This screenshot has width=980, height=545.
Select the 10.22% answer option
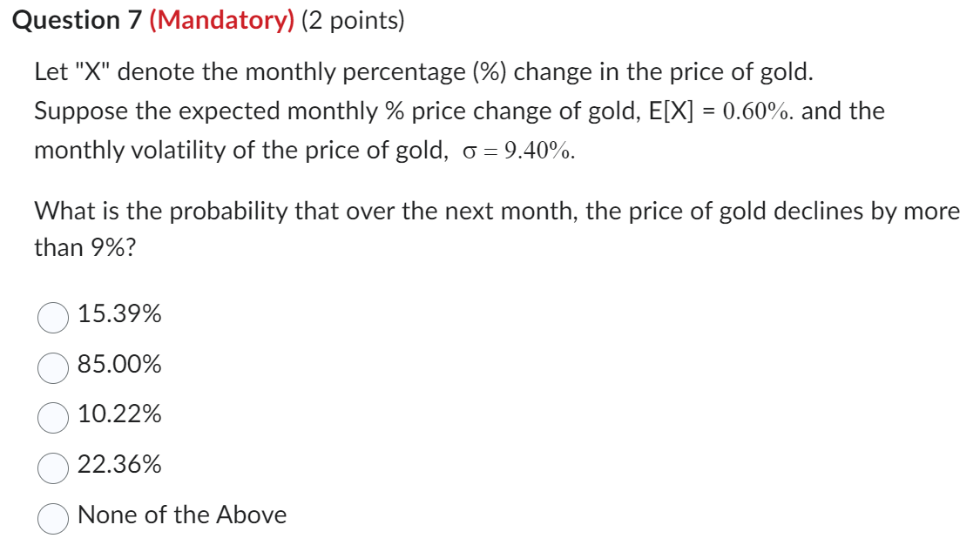(54, 416)
